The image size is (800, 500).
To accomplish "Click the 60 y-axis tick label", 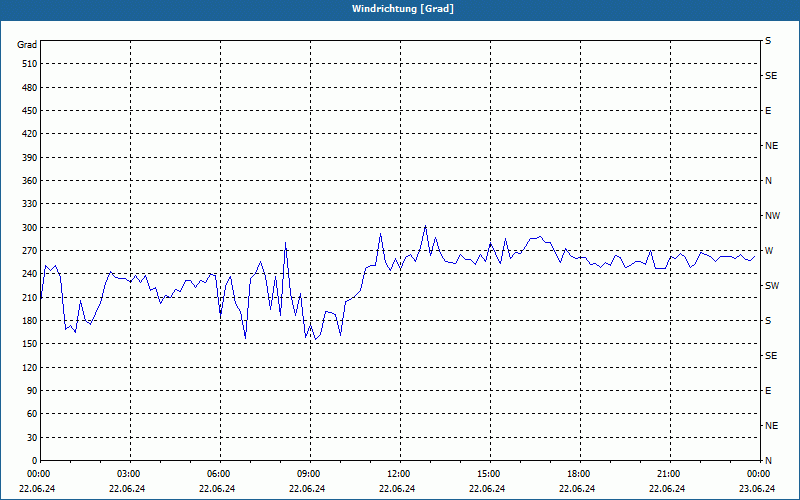I will click(x=32, y=414).
